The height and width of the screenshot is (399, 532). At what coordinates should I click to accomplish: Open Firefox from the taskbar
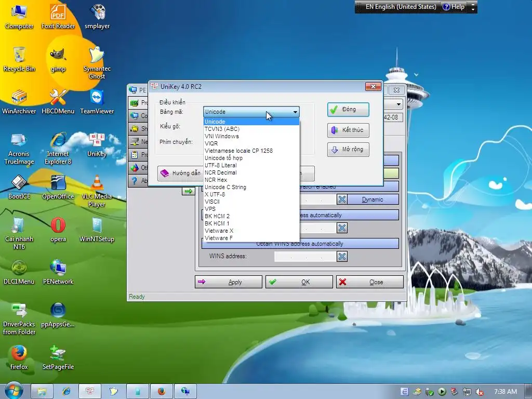coord(162,392)
